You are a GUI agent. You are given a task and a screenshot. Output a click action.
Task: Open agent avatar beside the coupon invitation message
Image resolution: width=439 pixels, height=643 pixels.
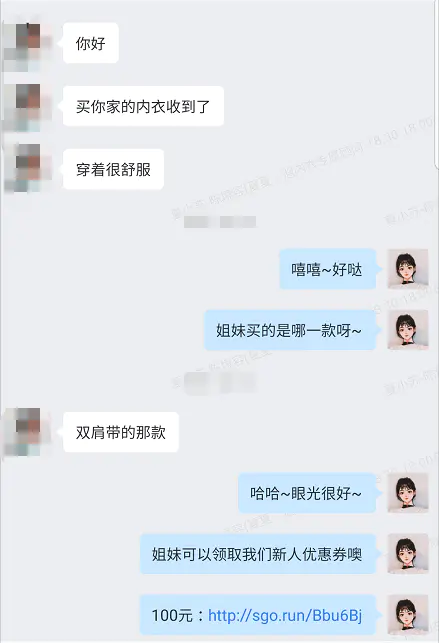click(408, 553)
